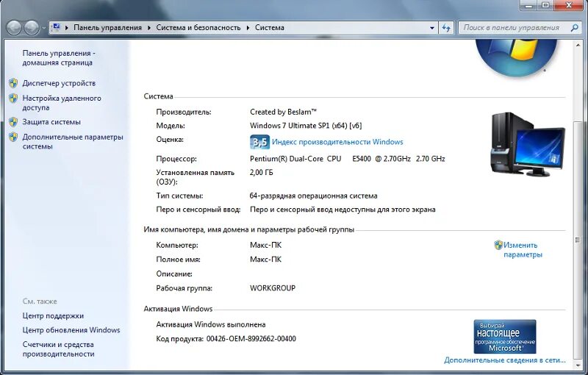Open Дополнительные сведения в сети link
588x375 pixels.
[505, 360]
